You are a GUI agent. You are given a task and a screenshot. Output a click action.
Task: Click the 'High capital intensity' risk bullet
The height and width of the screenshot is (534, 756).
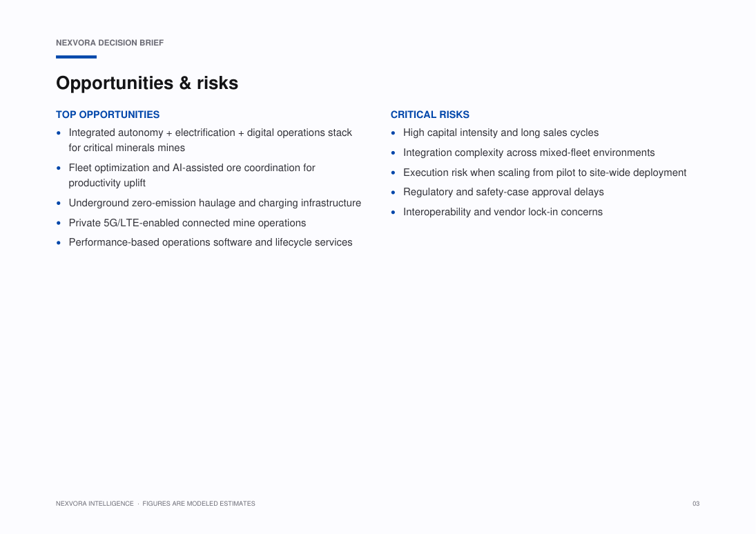pos(501,132)
